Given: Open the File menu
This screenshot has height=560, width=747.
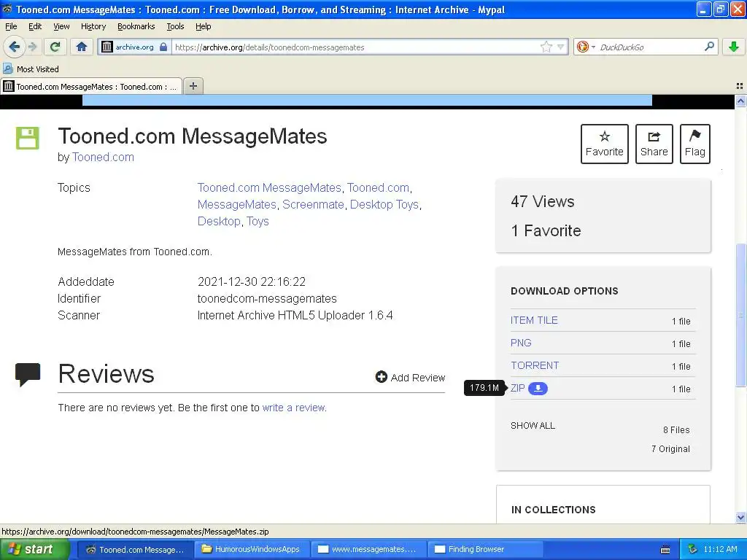Looking at the screenshot, I should [x=11, y=26].
